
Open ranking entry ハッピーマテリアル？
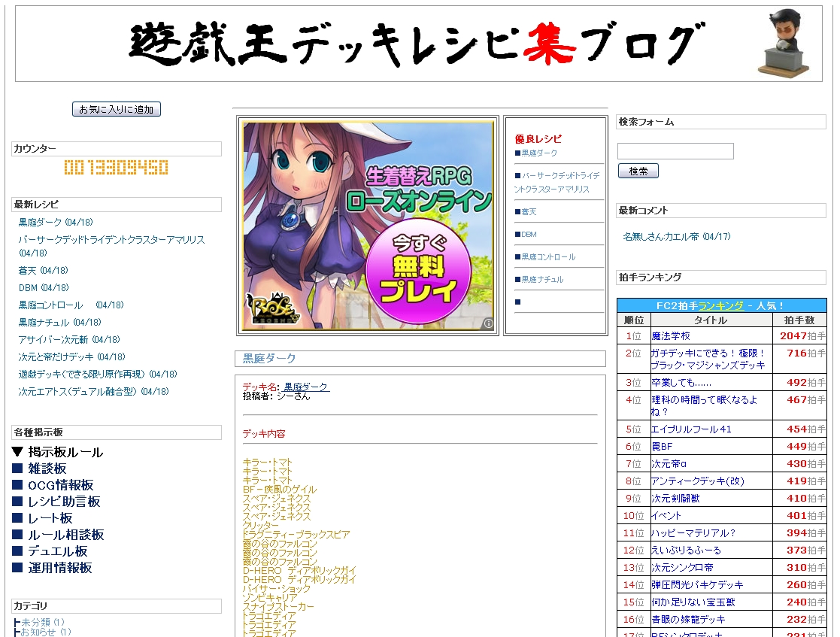[x=693, y=533]
